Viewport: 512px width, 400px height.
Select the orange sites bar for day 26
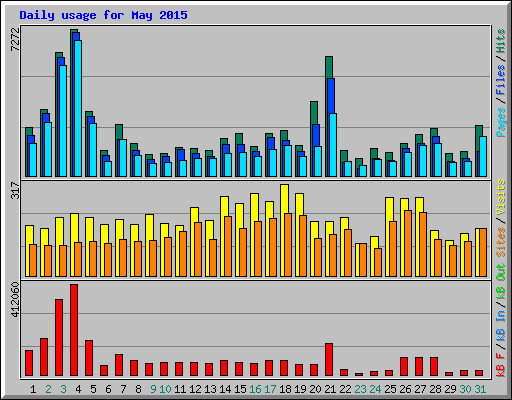[408, 243]
